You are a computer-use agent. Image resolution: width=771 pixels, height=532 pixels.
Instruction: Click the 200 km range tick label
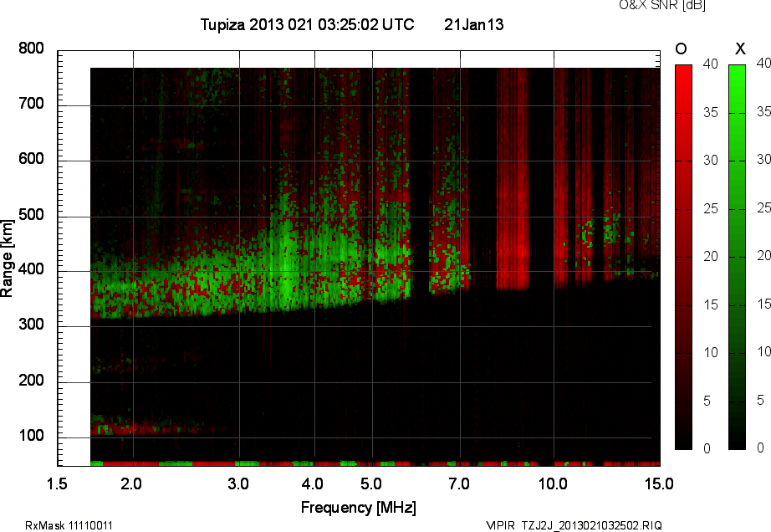pyautogui.click(x=31, y=380)
